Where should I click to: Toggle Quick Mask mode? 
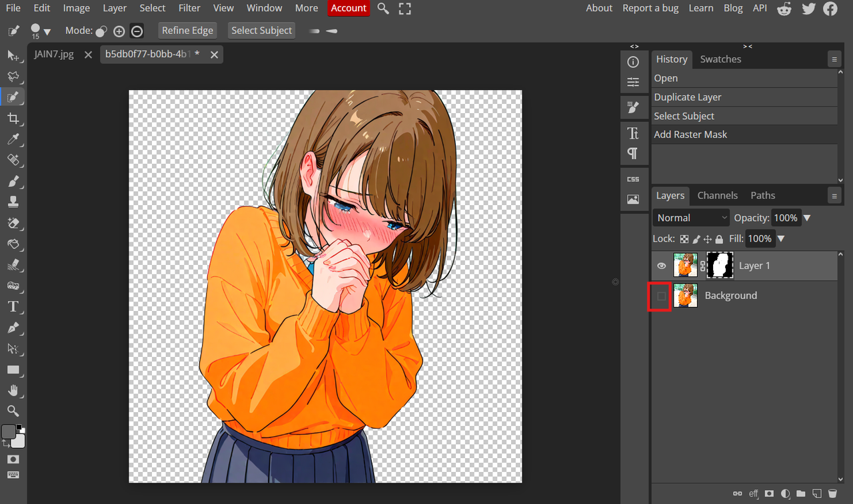click(x=13, y=459)
